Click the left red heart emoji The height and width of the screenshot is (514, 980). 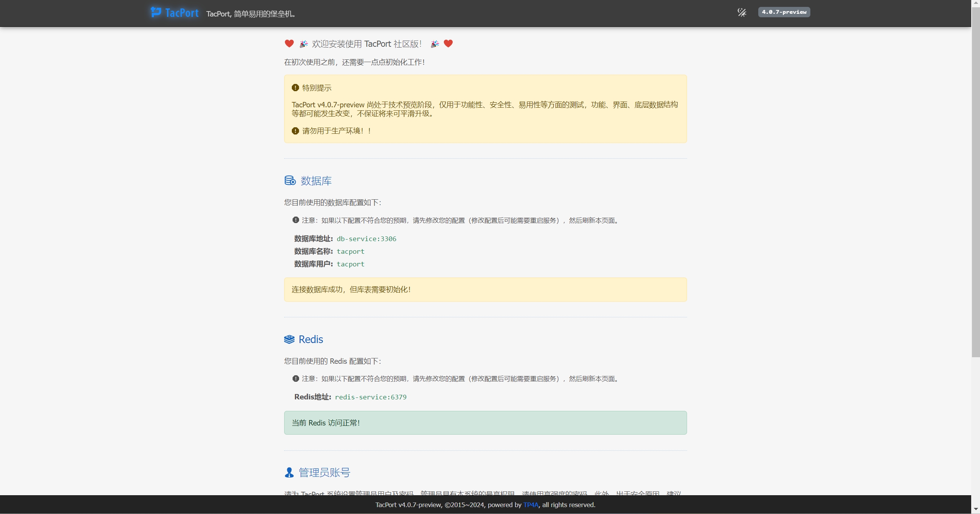click(289, 44)
